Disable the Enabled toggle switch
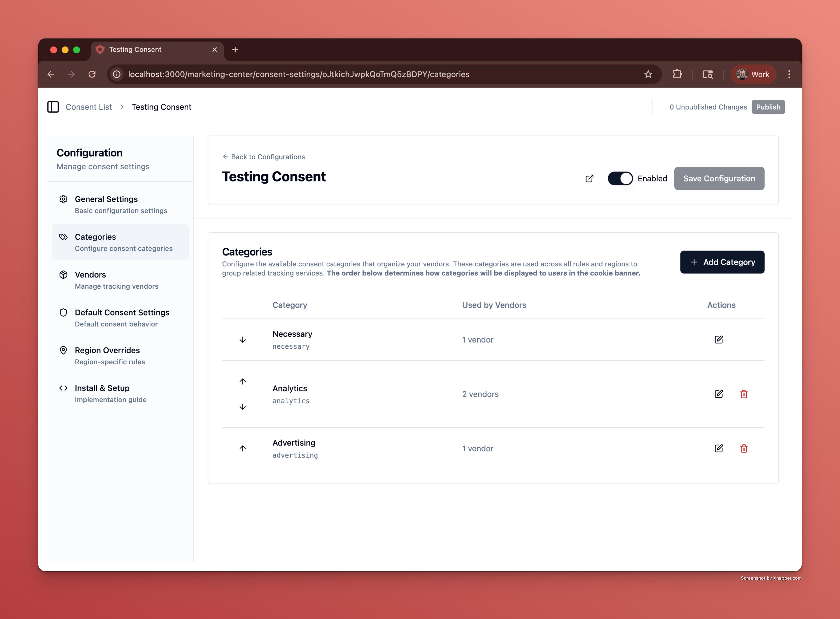Viewport: 840px width, 619px height. pyautogui.click(x=620, y=178)
